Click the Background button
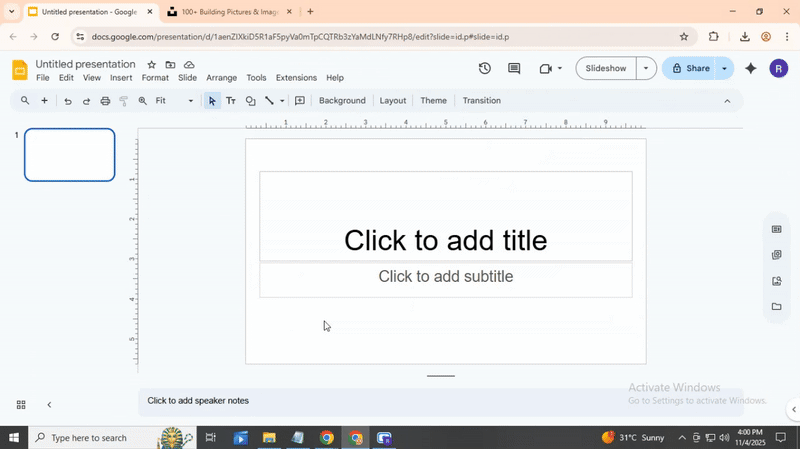Viewport: 800px width, 449px height. point(342,101)
